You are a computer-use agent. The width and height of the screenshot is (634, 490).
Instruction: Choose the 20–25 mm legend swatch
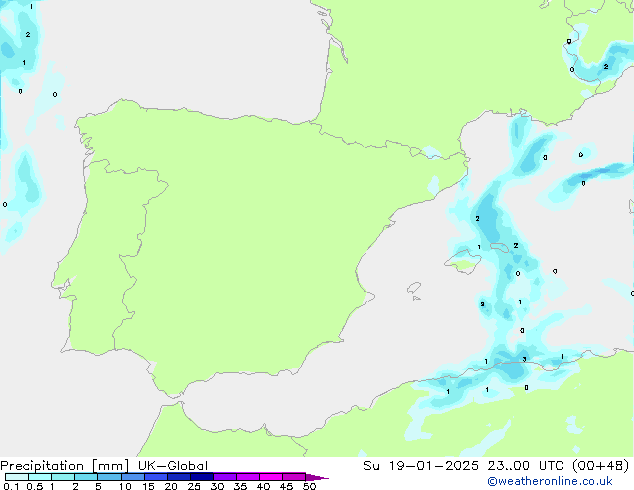click(x=178, y=477)
